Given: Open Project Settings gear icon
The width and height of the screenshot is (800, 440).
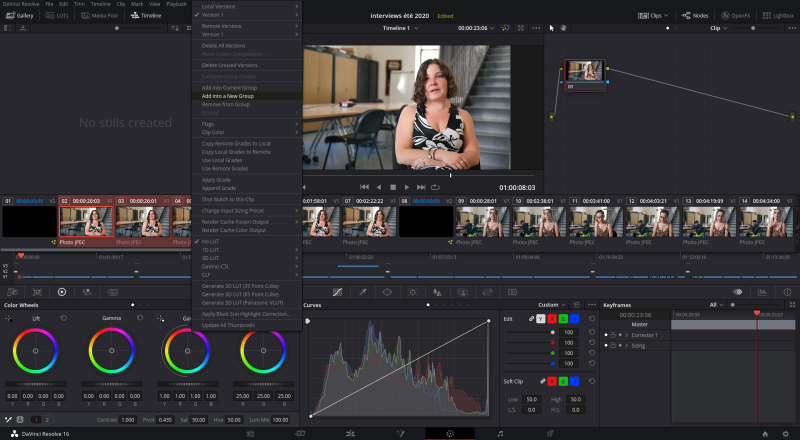Looking at the screenshot, I should point(786,434).
